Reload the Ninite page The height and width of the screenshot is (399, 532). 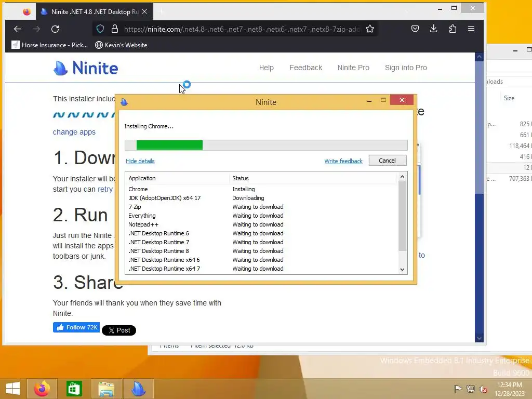coord(55,29)
